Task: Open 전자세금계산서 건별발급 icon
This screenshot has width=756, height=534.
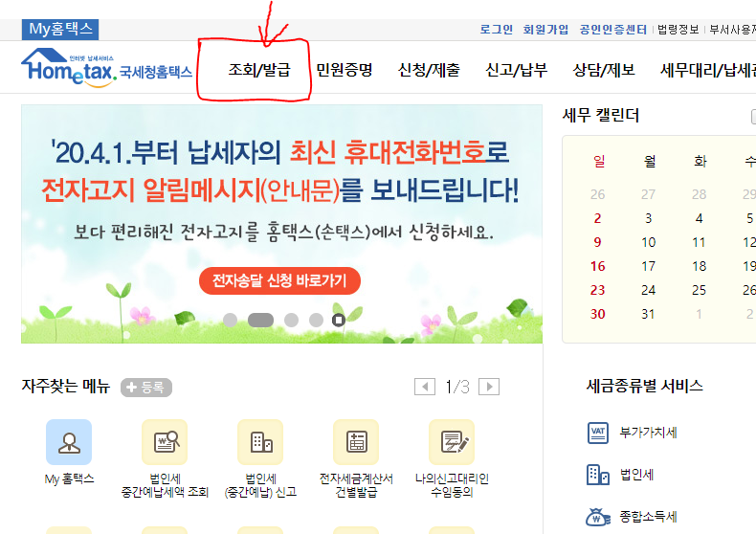Action: (356, 442)
